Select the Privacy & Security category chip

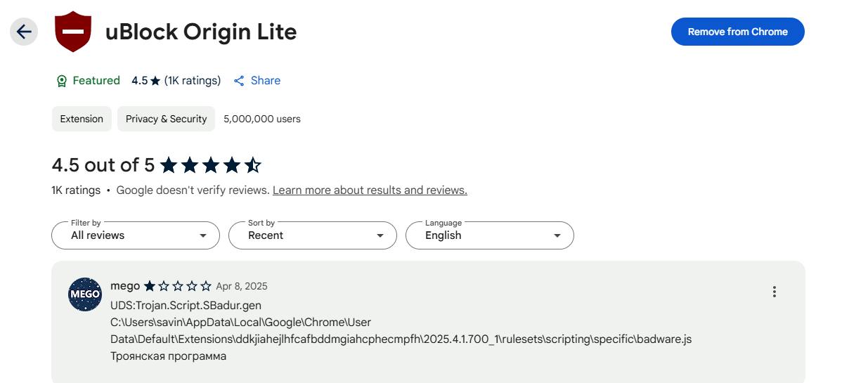click(x=166, y=119)
